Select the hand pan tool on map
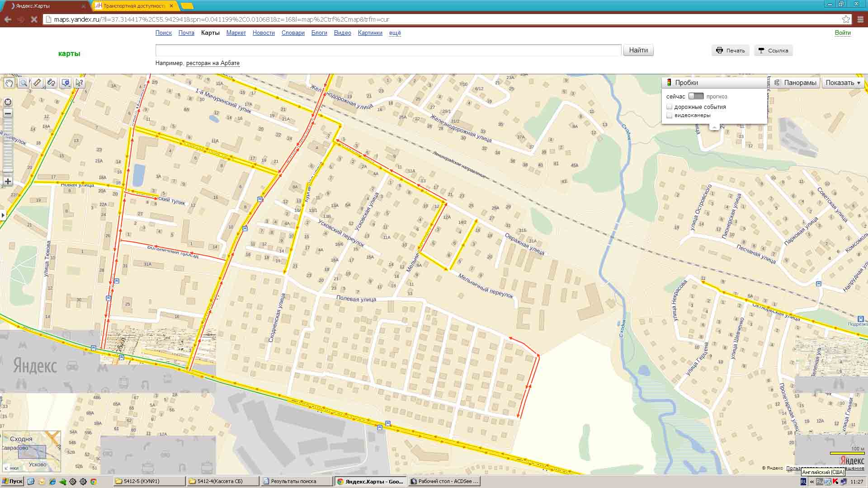Viewport: 868px width, 488px height. pyautogui.click(x=9, y=83)
